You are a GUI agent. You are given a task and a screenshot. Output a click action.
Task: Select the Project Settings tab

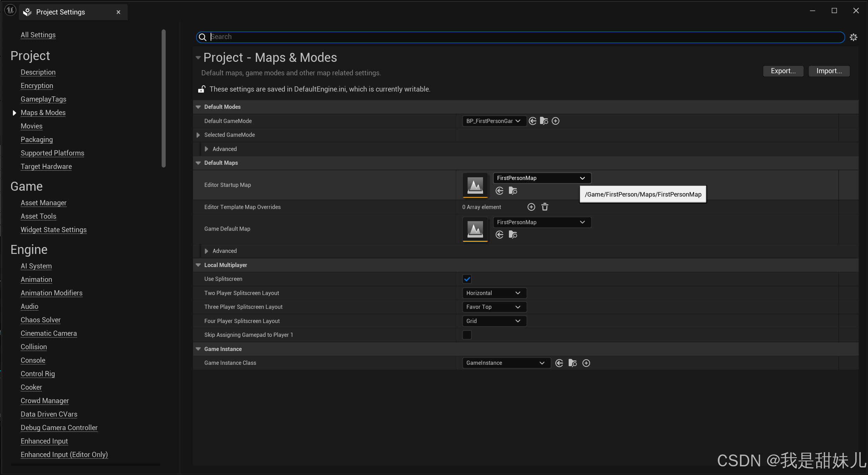[60, 12]
